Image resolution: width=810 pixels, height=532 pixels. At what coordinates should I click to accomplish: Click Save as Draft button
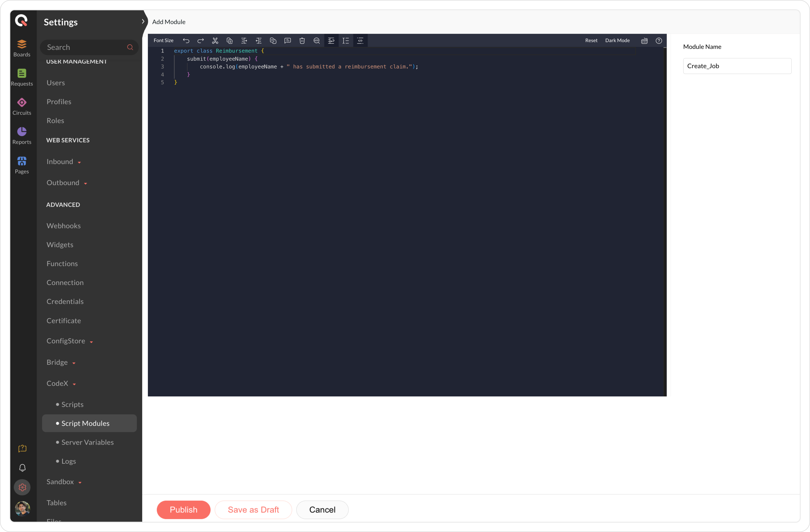253,510
